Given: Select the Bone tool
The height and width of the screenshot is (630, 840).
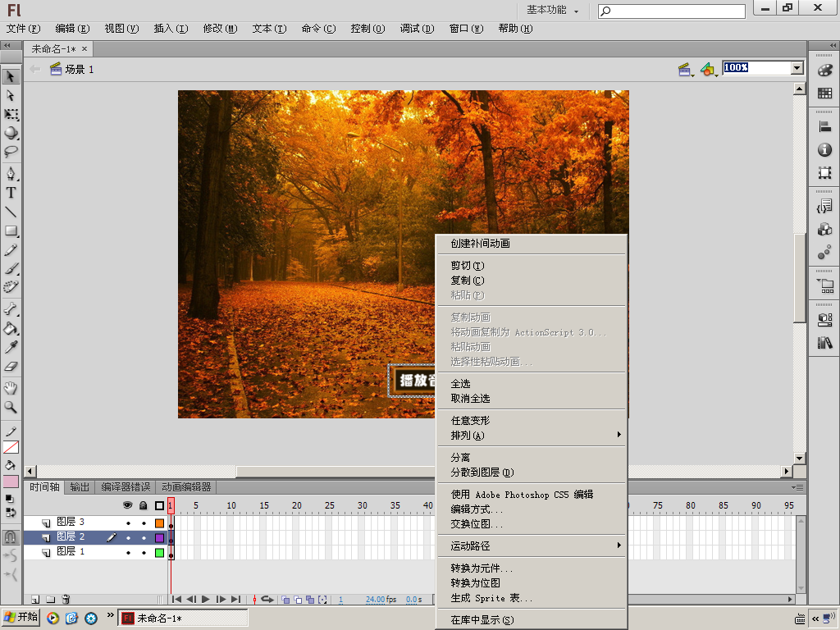Looking at the screenshot, I should click(x=11, y=309).
